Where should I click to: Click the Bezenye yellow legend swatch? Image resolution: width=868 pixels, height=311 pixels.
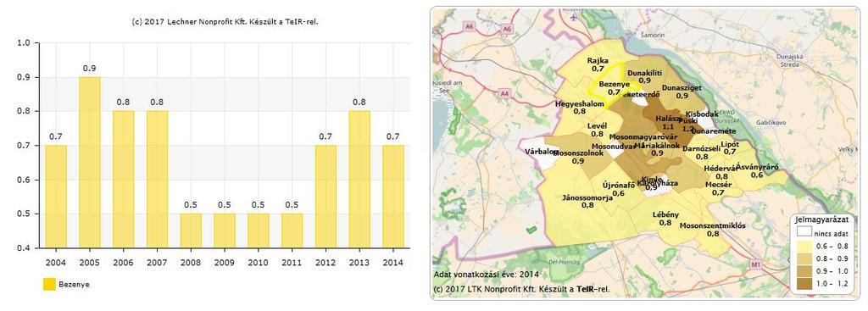(49, 285)
